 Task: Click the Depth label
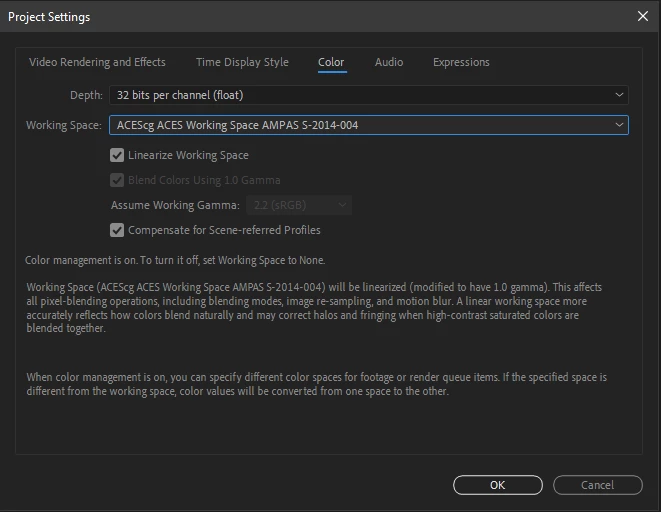click(86, 95)
